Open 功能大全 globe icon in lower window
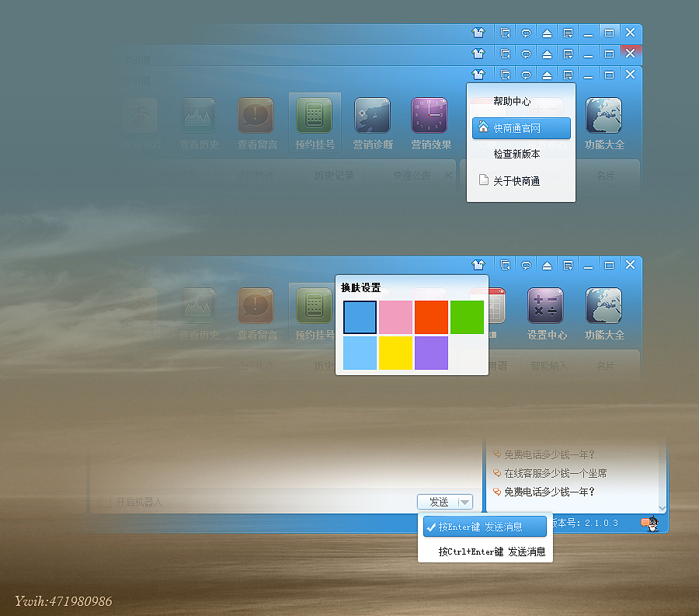This screenshot has width=699, height=616. (604, 306)
